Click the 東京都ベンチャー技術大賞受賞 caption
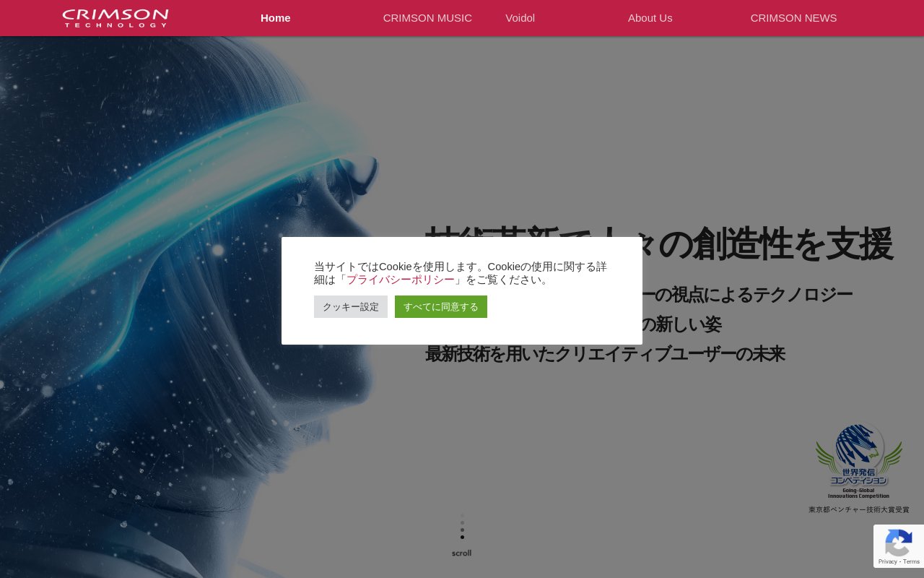The height and width of the screenshot is (578, 924). pos(859,509)
